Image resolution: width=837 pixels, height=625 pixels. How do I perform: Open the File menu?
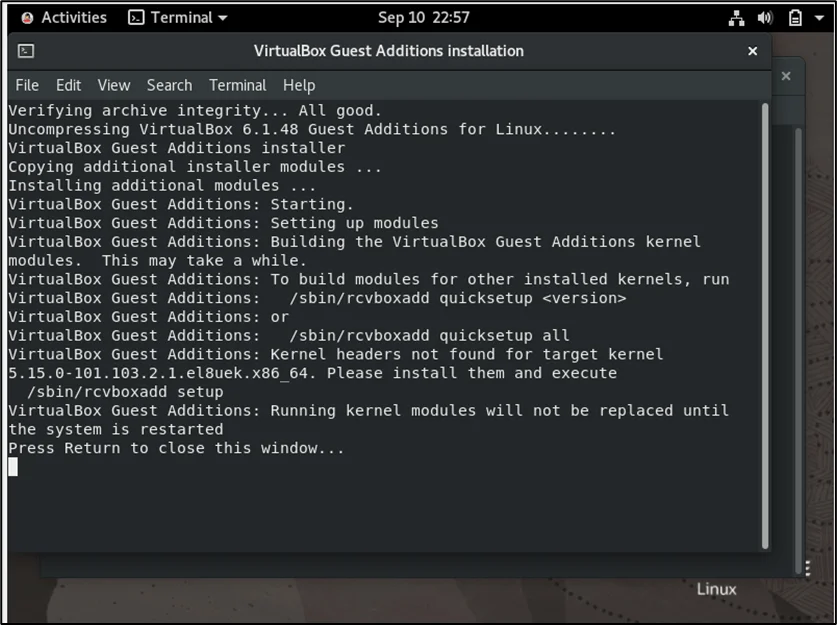pyautogui.click(x=27, y=85)
